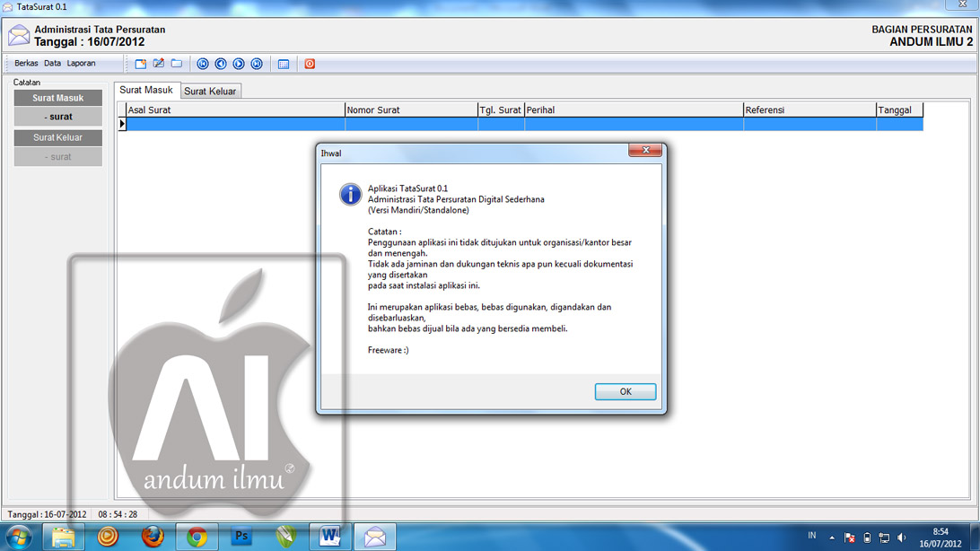Open the green pen CorelDRAW taskbar icon
The height and width of the screenshot is (551, 980).
coord(285,537)
